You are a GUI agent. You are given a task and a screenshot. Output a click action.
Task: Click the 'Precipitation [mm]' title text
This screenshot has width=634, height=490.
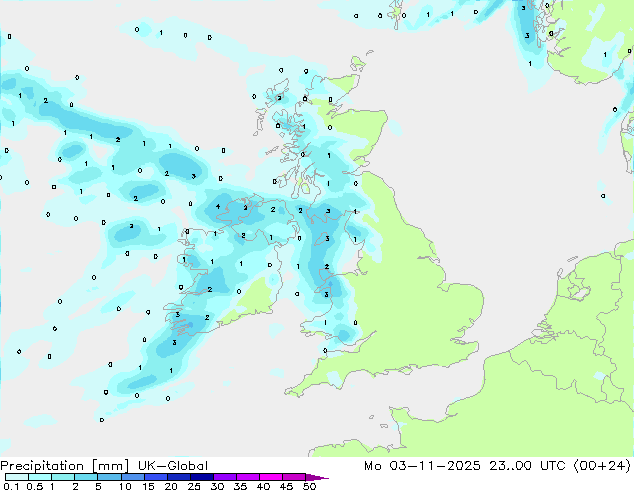click(65, 466)
